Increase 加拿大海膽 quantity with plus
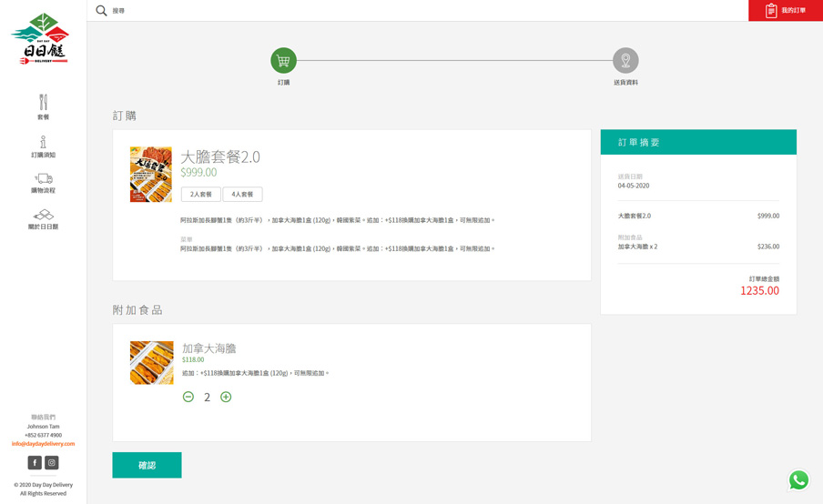Screen dimensions: 823x504 (226, 397)
